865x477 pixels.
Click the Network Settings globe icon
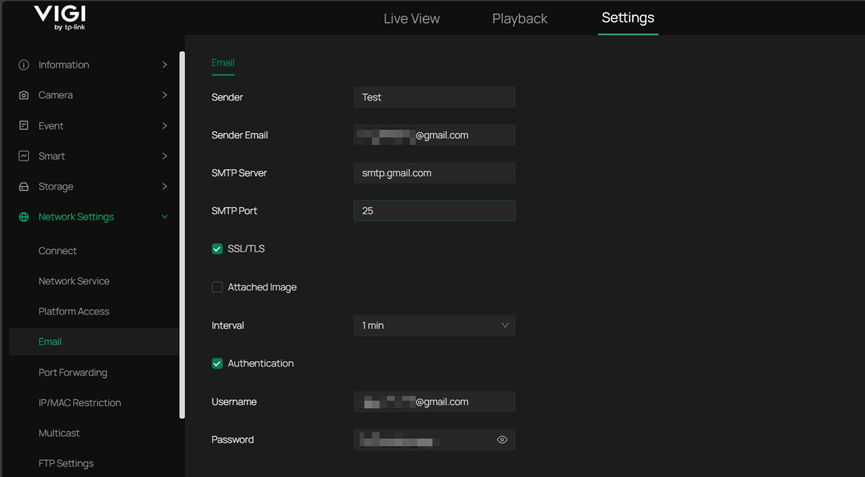click(x=24, y=217)
